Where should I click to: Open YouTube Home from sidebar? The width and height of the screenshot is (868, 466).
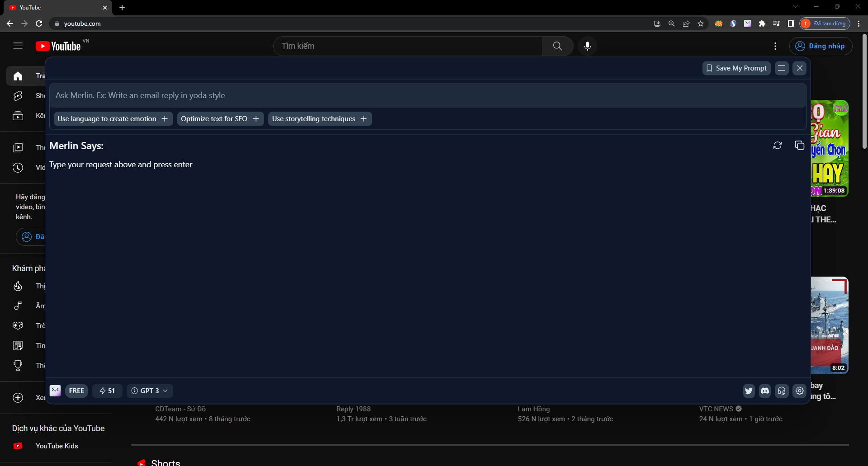point(18,75)
